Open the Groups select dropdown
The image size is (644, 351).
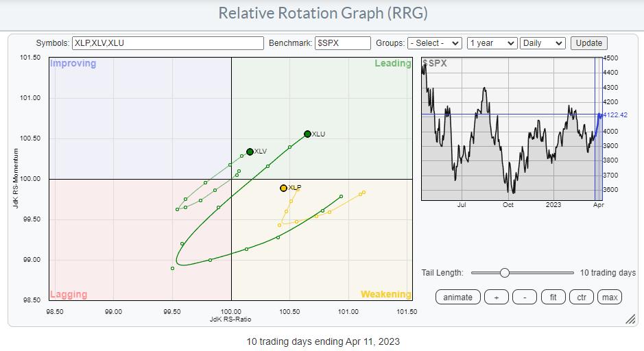(x=434, y=43)
